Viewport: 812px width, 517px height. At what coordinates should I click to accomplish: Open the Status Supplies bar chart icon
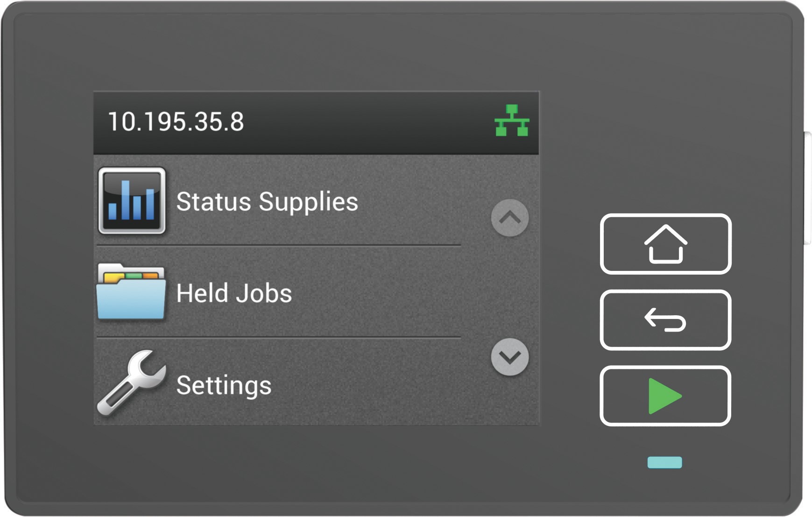(132, 201)
